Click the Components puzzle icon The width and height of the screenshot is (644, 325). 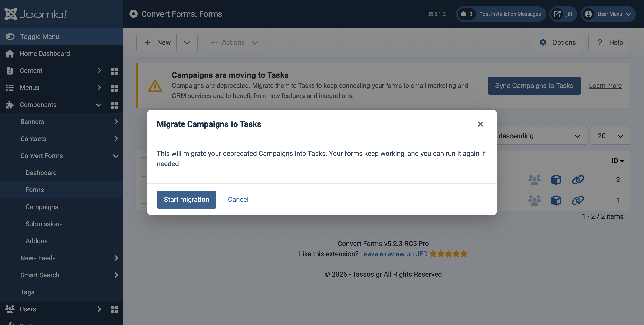tap(10, 105)
